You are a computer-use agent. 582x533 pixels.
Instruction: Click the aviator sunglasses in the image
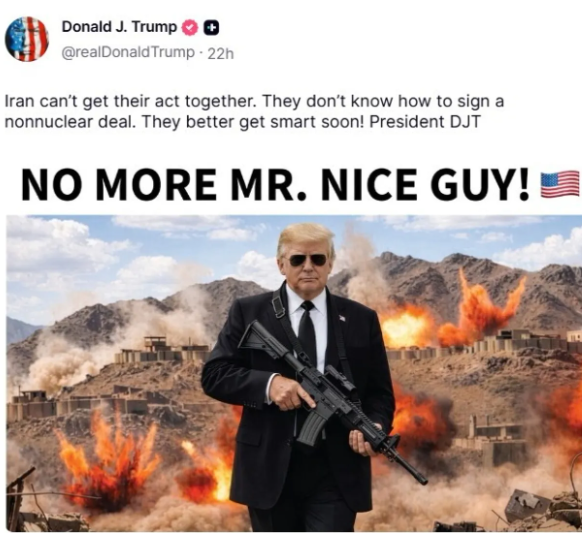pyautogui.click(x=308, y=260)
